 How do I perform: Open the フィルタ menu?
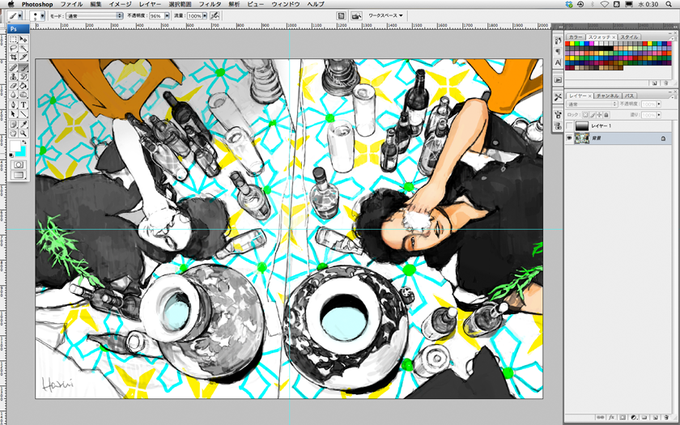click(x=210, y=4)
